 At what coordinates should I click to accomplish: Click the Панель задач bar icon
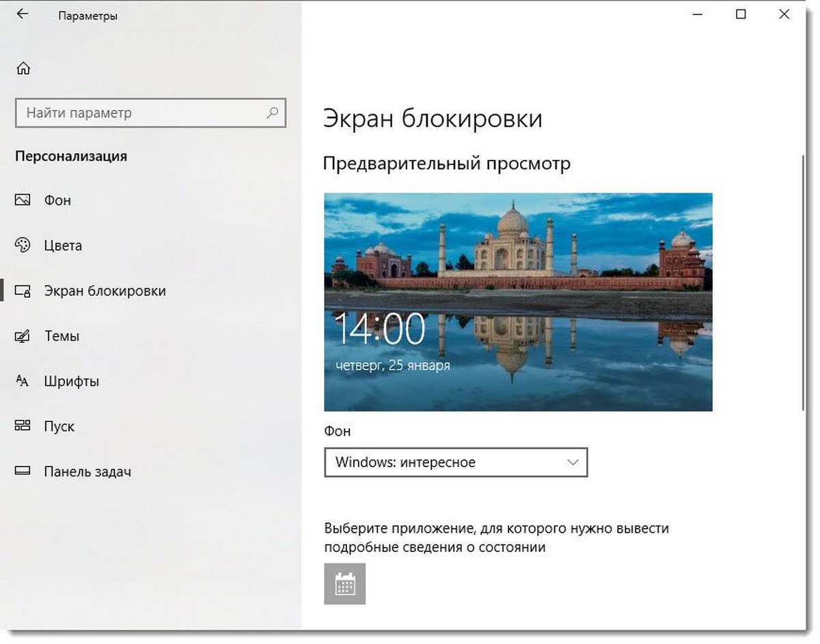point(23,471)
